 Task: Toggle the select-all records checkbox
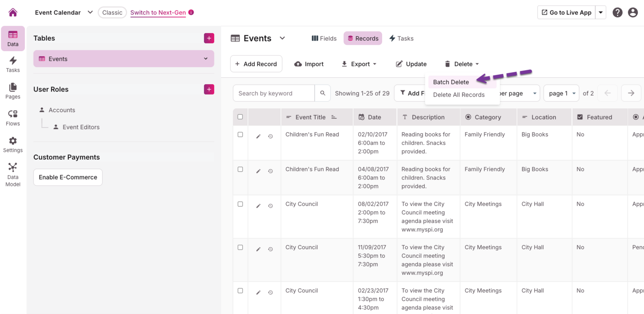click(x=240, y=117)
